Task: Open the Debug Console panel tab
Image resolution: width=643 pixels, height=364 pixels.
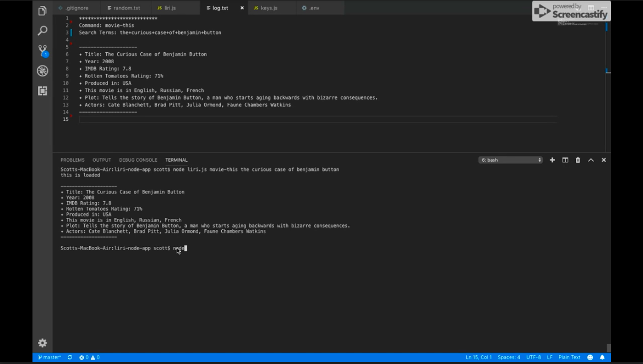Action: point(138,160)
